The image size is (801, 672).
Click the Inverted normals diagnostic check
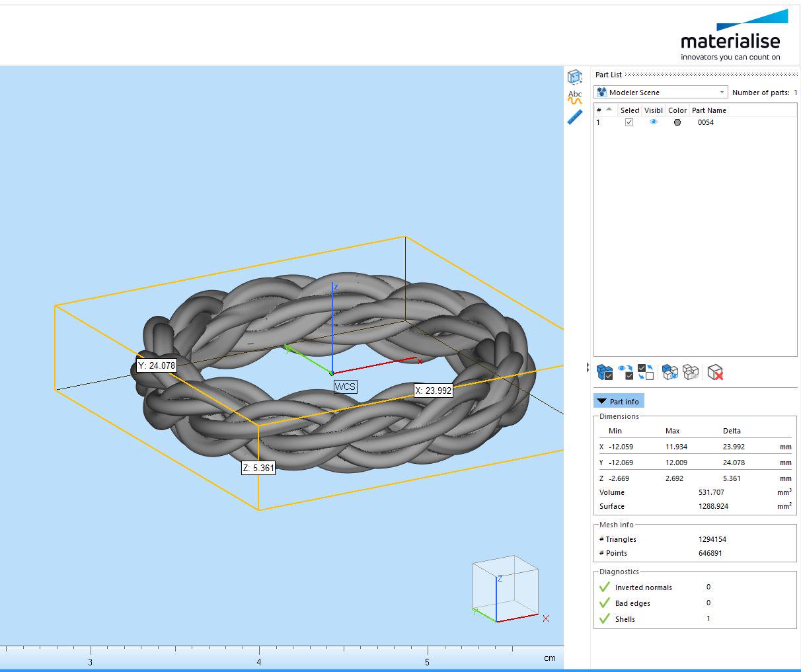click(604, 587)
